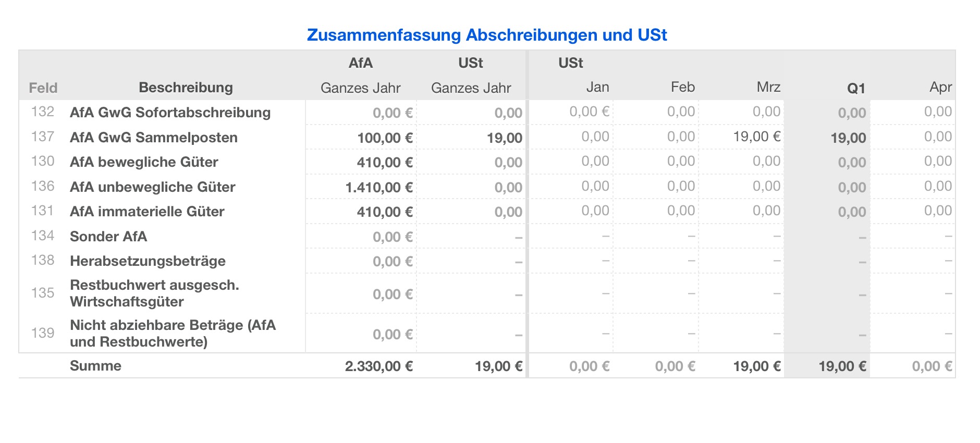
Task: Click the Feb column header
Action: 682,87
